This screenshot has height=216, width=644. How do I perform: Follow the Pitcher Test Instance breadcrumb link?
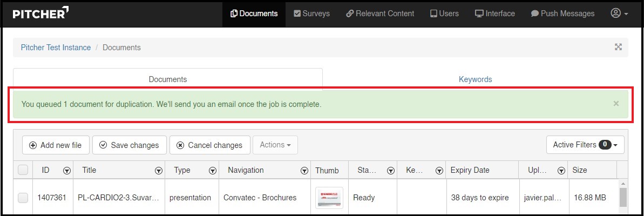click(x=56, y=48)
